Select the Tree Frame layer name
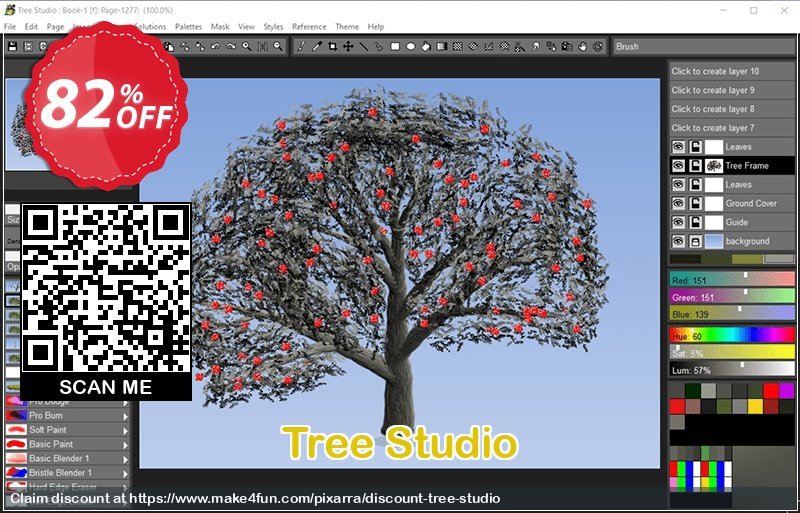Image resolution: width=800 pixels, height=513 pixels. (x=746, y=165)
